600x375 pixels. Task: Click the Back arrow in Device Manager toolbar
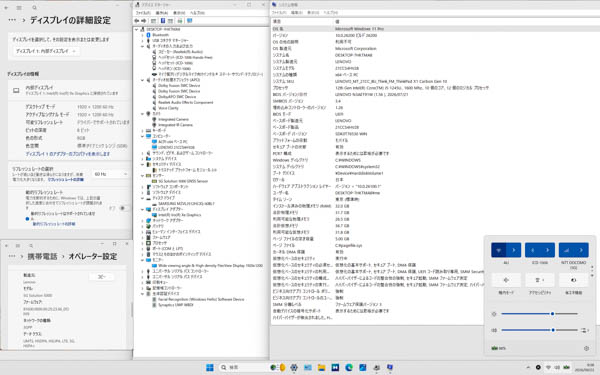[x=137, y=21]
